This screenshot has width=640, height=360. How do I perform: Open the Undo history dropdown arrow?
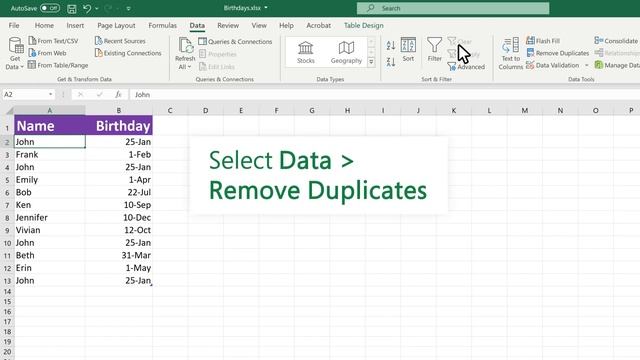point(97,8)
